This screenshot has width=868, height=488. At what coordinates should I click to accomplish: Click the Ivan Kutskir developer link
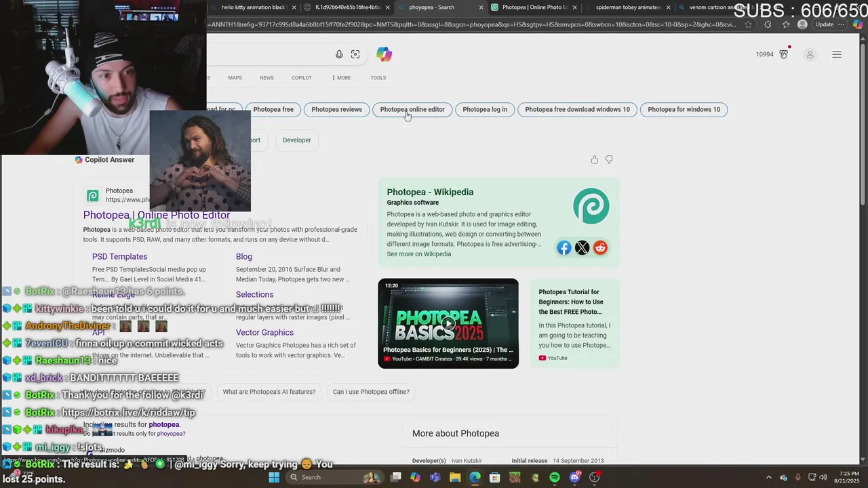pyautogui.click(x=467, y=461)
